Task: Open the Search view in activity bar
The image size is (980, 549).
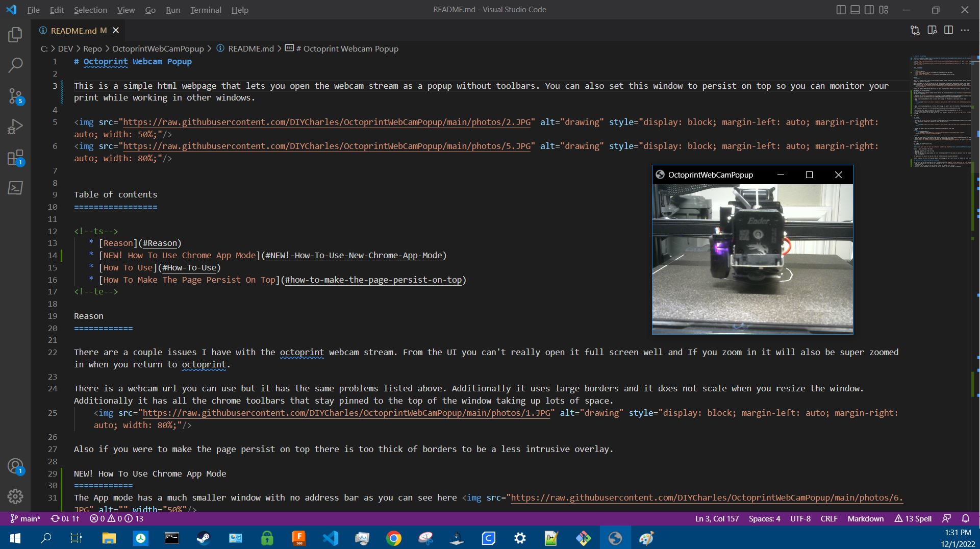Action: click(x=15, y=65)
